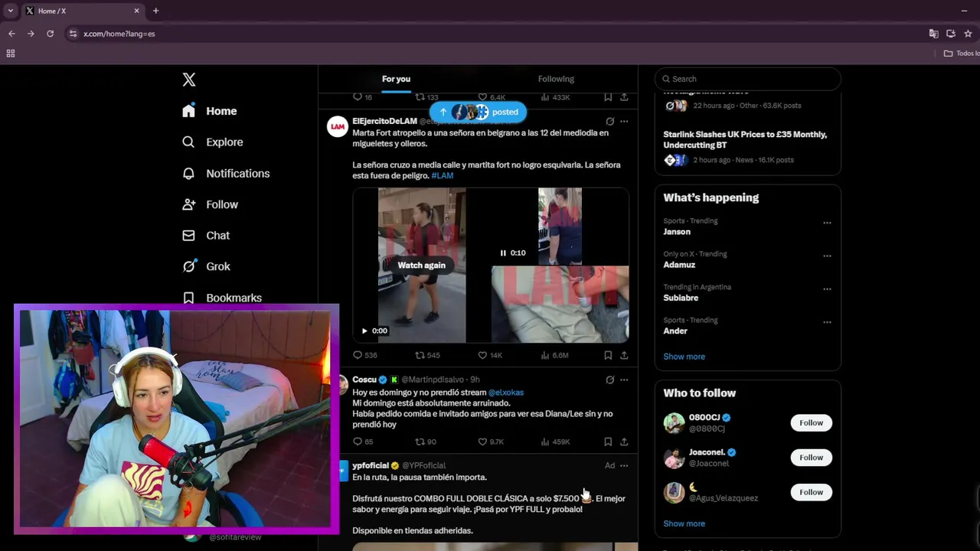Open a new browser tab
Screen dimensions: 980x551
tap(155, 11)
